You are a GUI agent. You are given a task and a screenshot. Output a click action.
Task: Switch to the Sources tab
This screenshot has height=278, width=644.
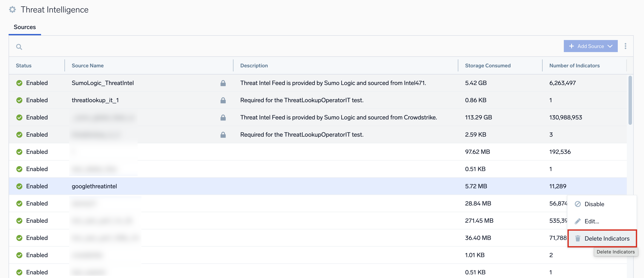25,27
